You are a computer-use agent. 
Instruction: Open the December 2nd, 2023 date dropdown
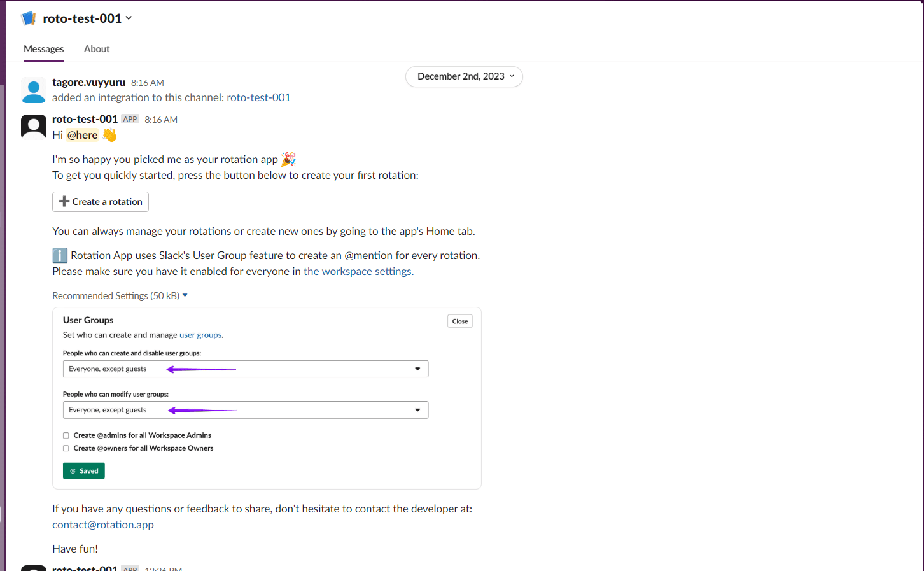tap(464, 76)
